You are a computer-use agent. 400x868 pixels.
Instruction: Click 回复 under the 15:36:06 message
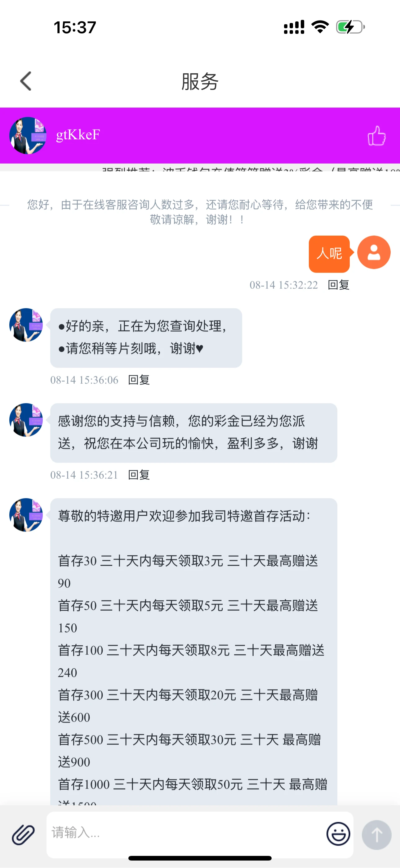click(139, 380)
